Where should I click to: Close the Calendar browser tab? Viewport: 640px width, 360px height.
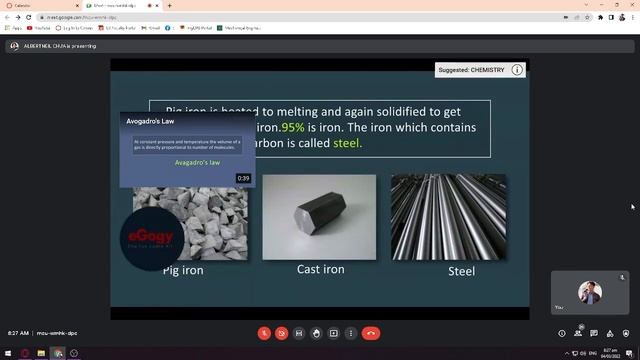[77, 6]
